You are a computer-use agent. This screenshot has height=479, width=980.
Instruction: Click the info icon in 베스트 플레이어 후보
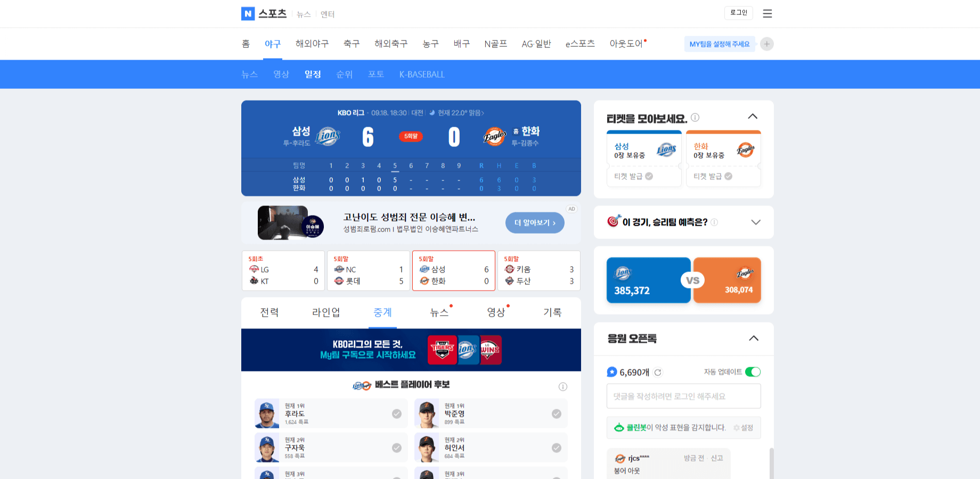tap(562, 387)
